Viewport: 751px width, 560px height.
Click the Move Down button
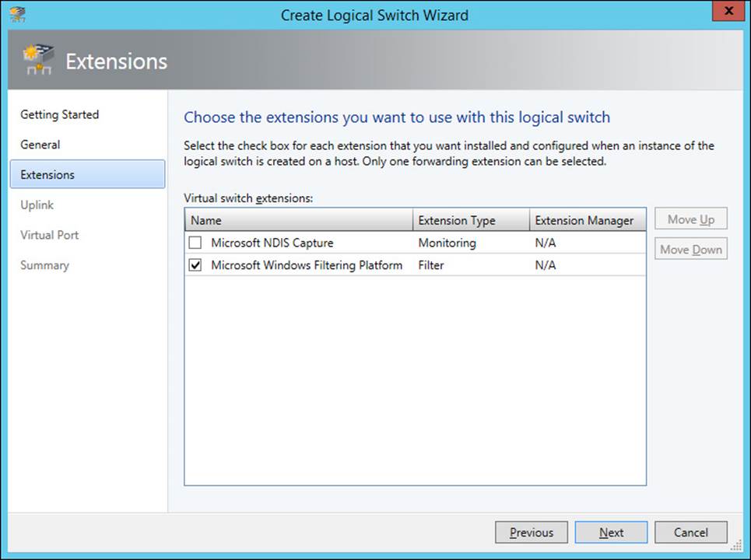(690, 249)
